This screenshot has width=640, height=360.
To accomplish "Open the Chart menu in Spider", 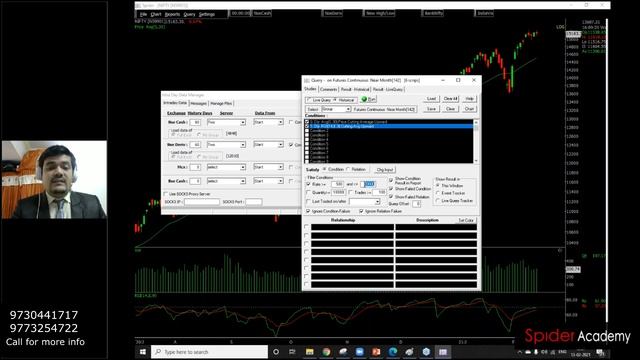I will click(x=156, y=14).
